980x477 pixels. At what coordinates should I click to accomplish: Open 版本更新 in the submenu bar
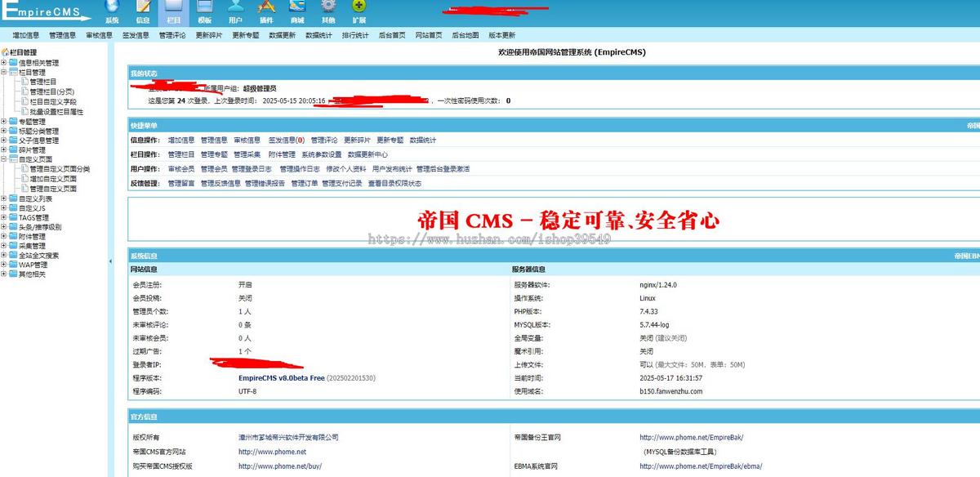502,35
